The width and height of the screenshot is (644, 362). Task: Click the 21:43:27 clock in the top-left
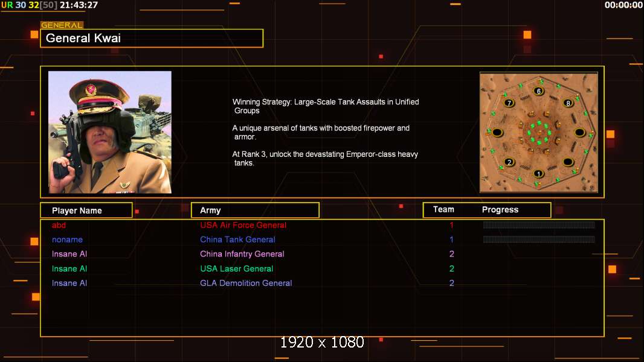(x=79, y=5)
